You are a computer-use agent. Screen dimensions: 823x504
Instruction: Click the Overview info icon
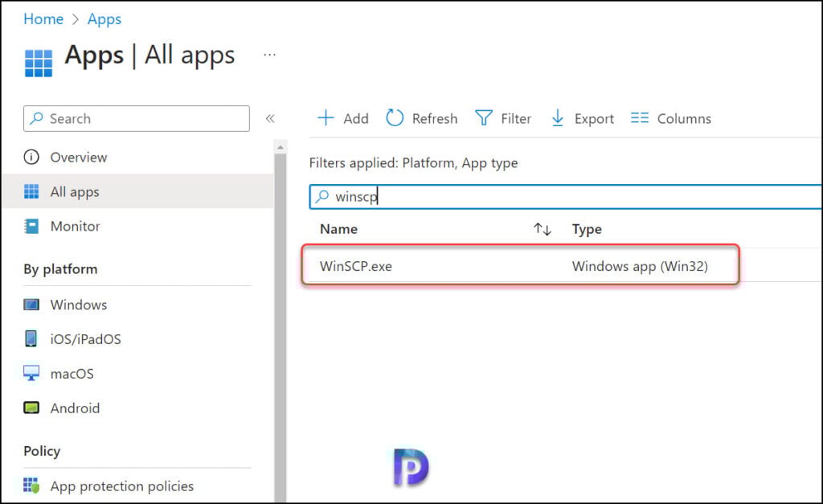click(x=31, y=157)
